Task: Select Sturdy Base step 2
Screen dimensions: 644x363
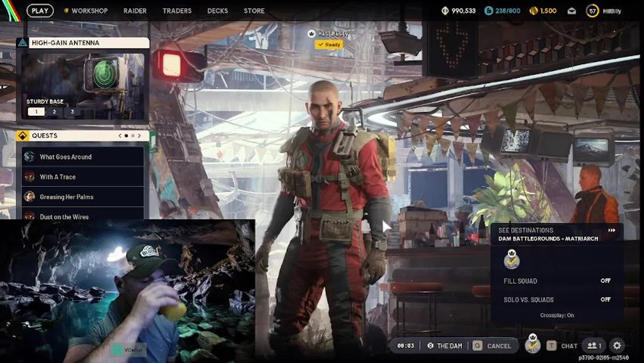Action: pyautogui.click(x=54, y=111)
